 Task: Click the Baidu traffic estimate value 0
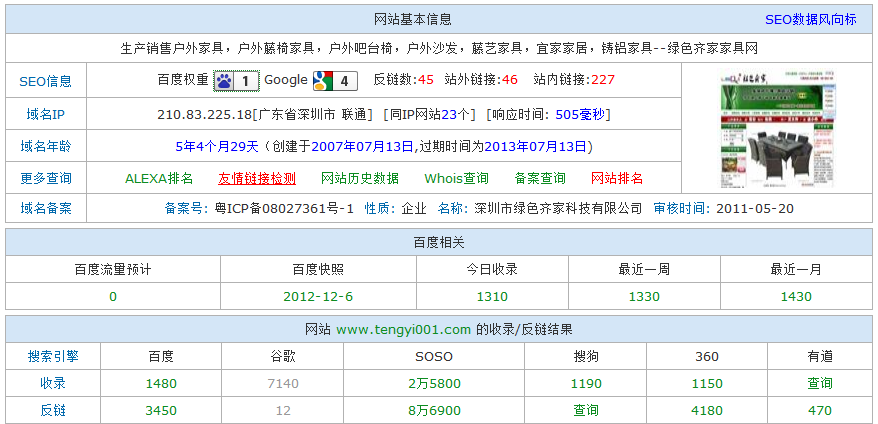113,297
